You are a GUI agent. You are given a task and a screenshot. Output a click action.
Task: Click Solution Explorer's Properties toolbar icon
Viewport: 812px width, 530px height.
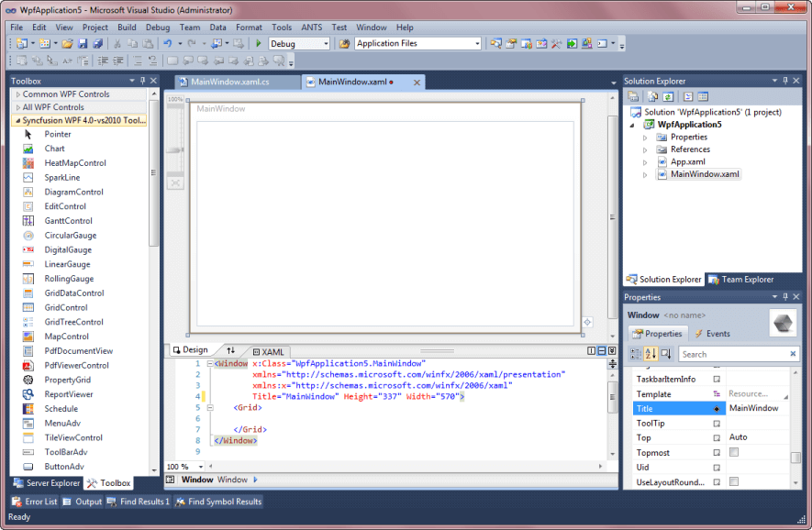pos(633,97)
